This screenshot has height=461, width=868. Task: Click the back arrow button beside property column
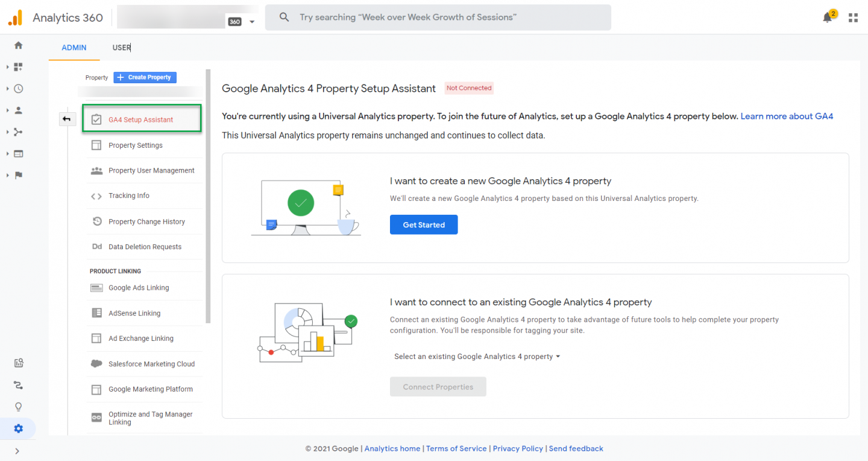coord(66,119)
